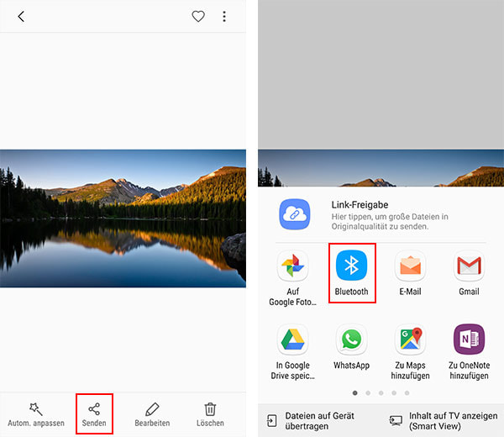Screen dimensions: 504x437
Task: Open Bearbeiten pencil editor
Action: click(x=152, y=413)
